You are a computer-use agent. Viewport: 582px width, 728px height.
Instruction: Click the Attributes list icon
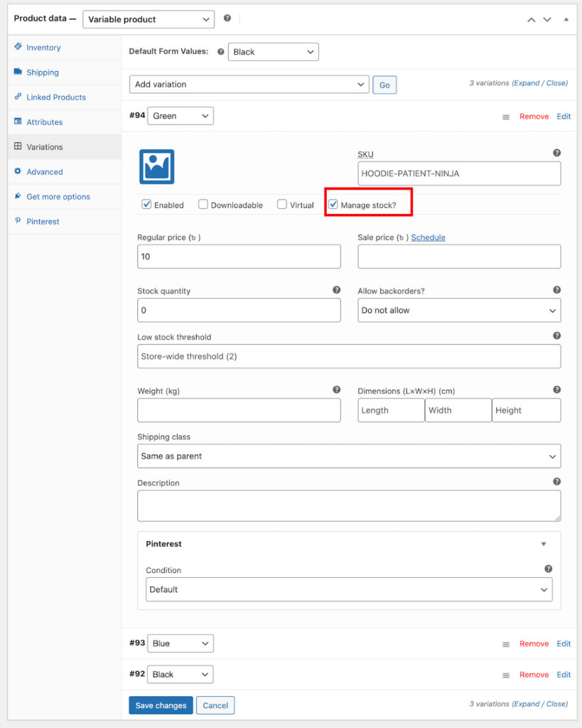18,121
